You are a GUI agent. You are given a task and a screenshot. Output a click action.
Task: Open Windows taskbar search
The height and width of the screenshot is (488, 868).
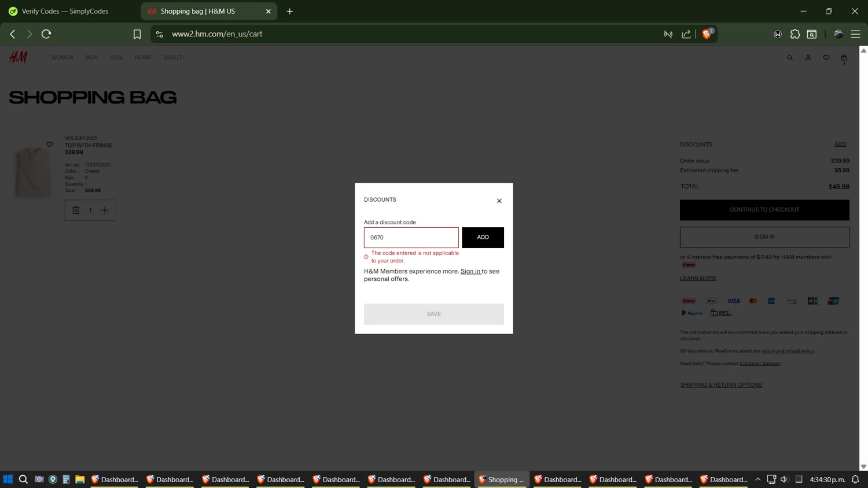click(23, 479)
